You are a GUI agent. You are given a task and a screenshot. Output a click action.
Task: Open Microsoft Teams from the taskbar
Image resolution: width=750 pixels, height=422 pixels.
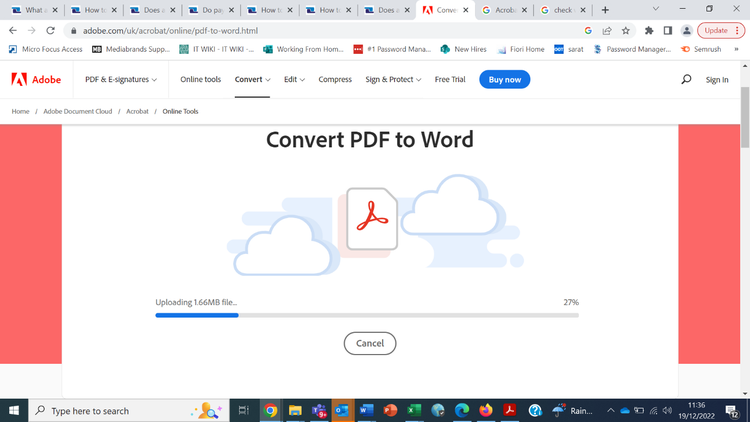[x=319, y=411]
